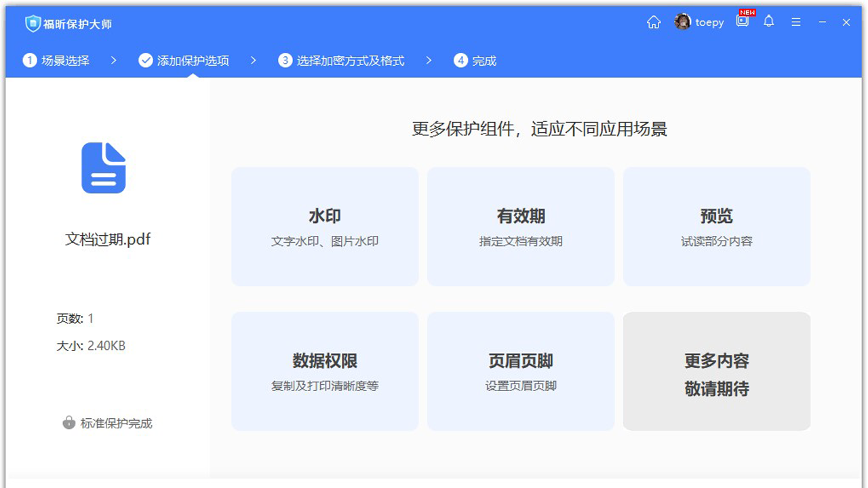Viewport: 868px width, 488px height.
Task: Click the home icon in the title bar
Action: 653,22
